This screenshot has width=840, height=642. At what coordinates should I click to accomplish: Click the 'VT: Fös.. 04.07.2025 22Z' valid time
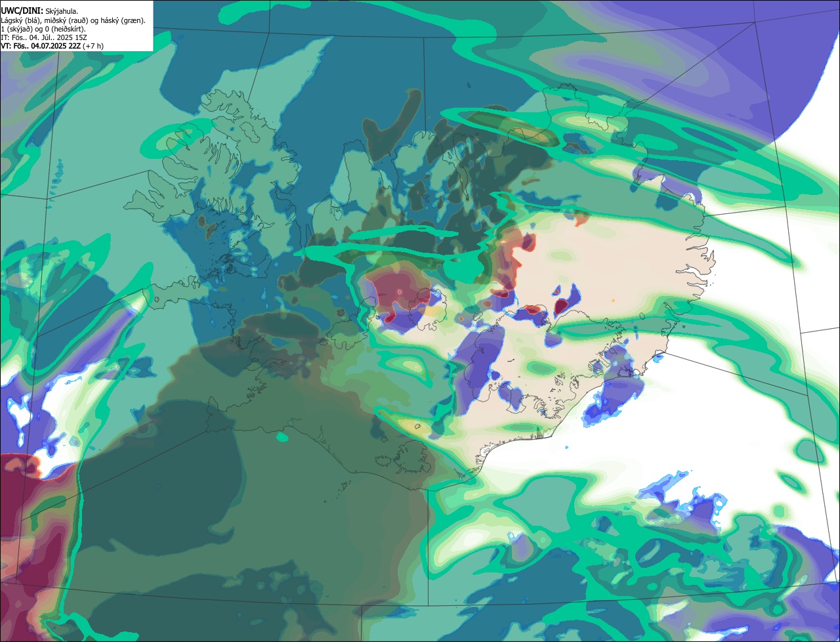tap(41, 46)
